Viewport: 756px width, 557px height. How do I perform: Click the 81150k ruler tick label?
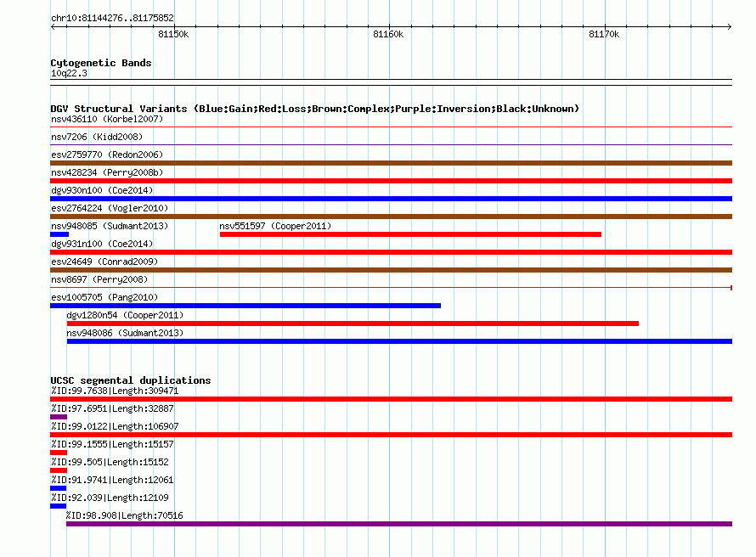click(173, 34)
